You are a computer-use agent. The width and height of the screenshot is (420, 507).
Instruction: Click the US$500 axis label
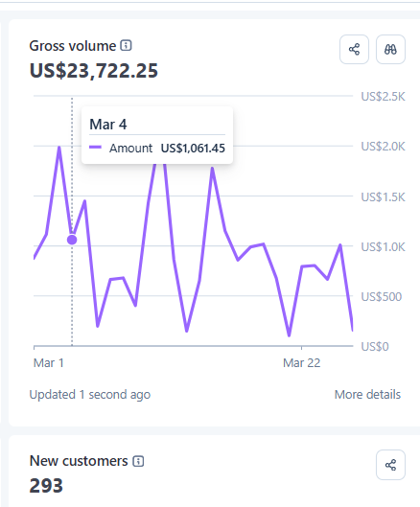click(x=382, y=296)
